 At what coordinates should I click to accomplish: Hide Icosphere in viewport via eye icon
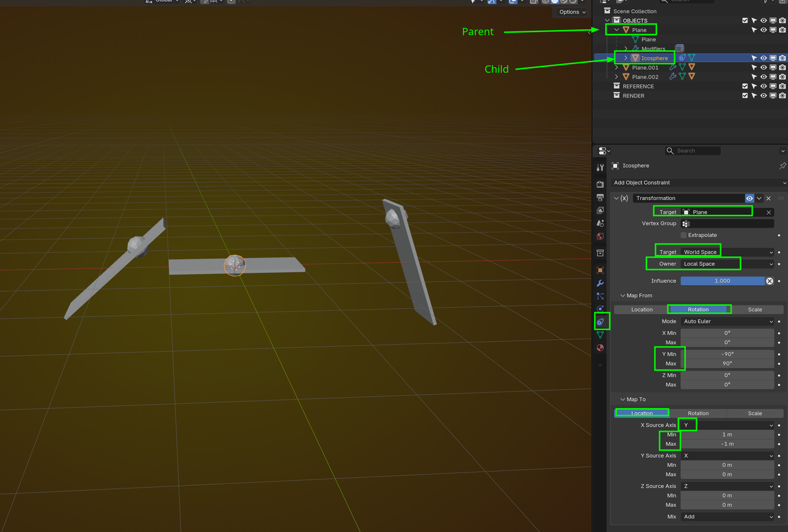[763, 58]
